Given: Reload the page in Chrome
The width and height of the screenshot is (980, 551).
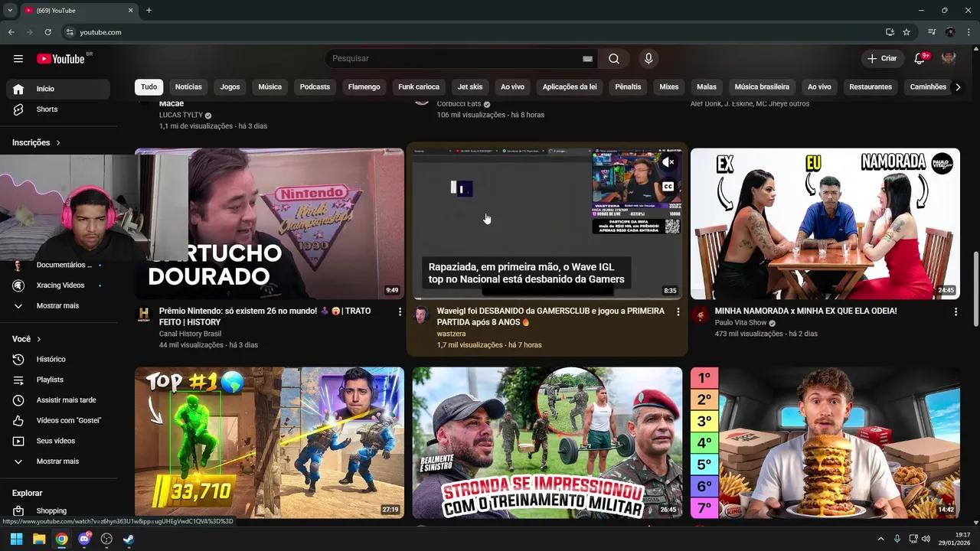Looking at the screenshot, I should 47,32.
